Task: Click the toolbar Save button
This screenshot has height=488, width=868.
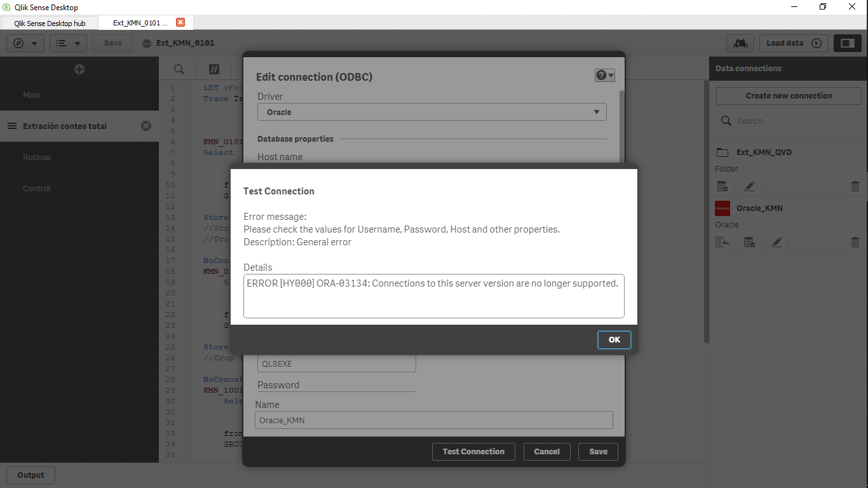Action: pos(112,43)
